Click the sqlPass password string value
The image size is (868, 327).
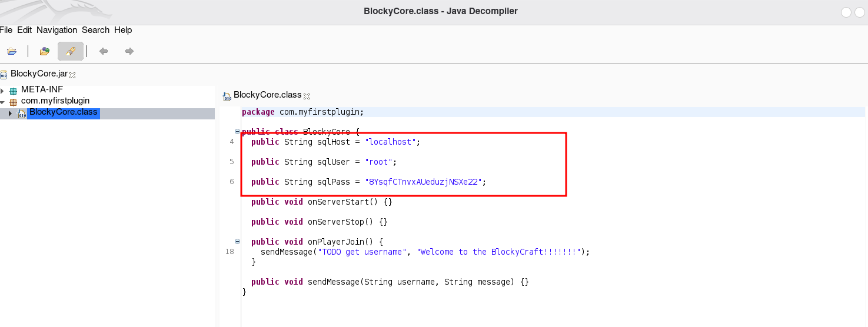tap(423, 182)
